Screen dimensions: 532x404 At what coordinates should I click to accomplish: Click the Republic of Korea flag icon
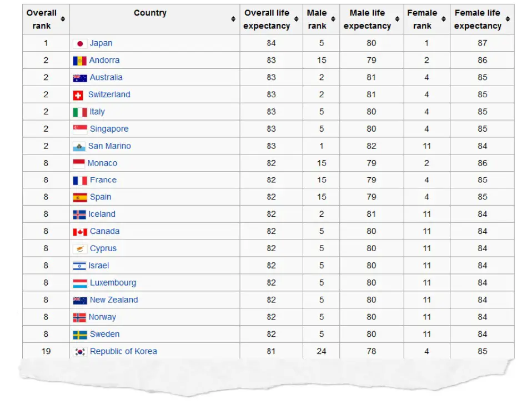pos(80,352)
